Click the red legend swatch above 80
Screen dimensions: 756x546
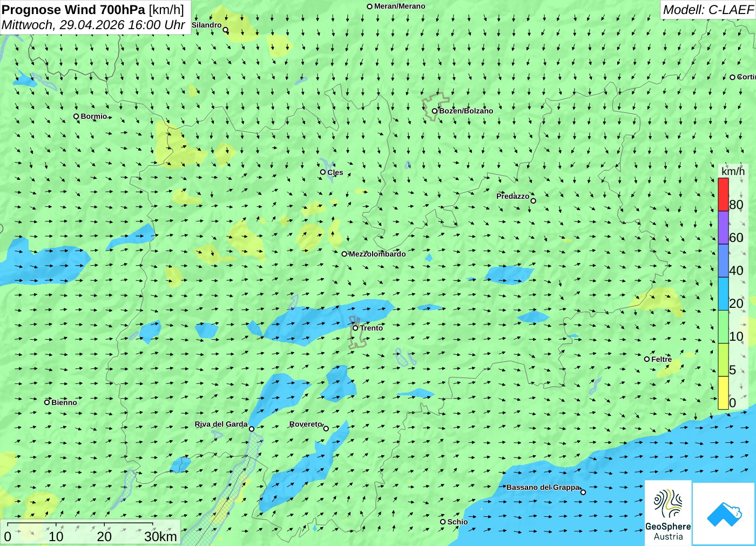723,194
